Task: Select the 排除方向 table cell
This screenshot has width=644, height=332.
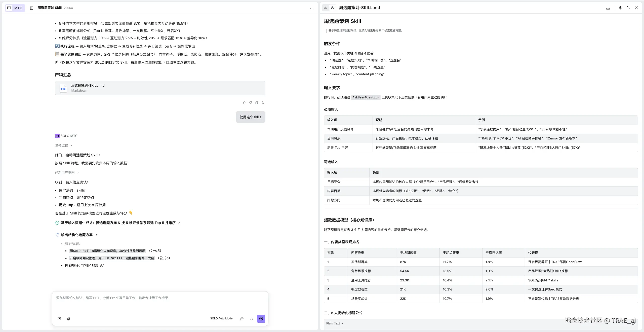Action: 347,200
